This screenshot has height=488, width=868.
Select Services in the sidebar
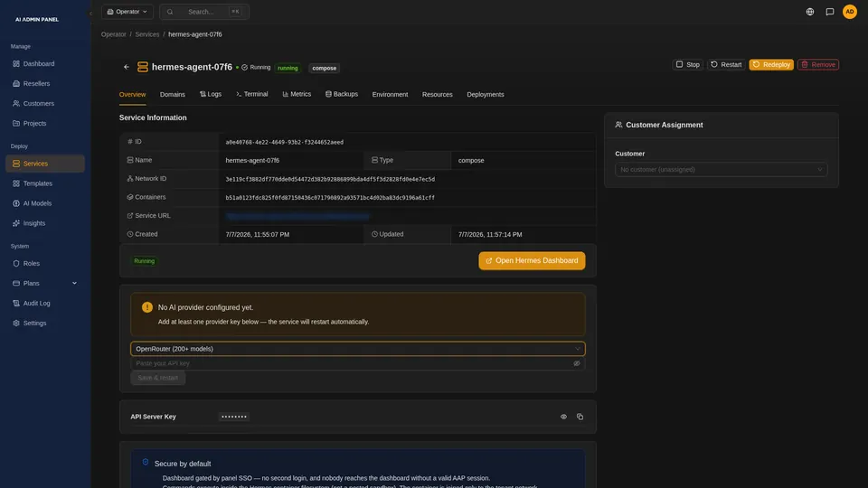[45, 164]
